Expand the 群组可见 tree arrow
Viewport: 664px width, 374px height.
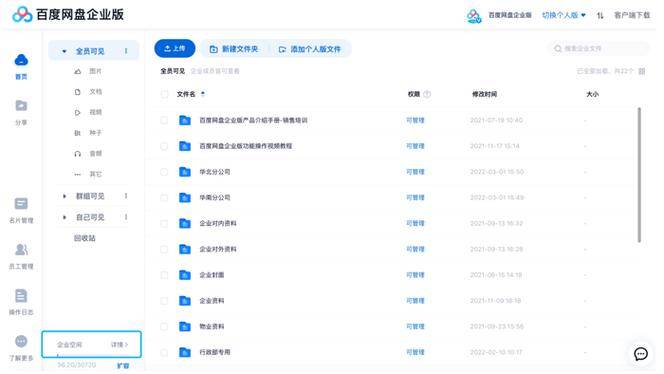coord(64,196)
